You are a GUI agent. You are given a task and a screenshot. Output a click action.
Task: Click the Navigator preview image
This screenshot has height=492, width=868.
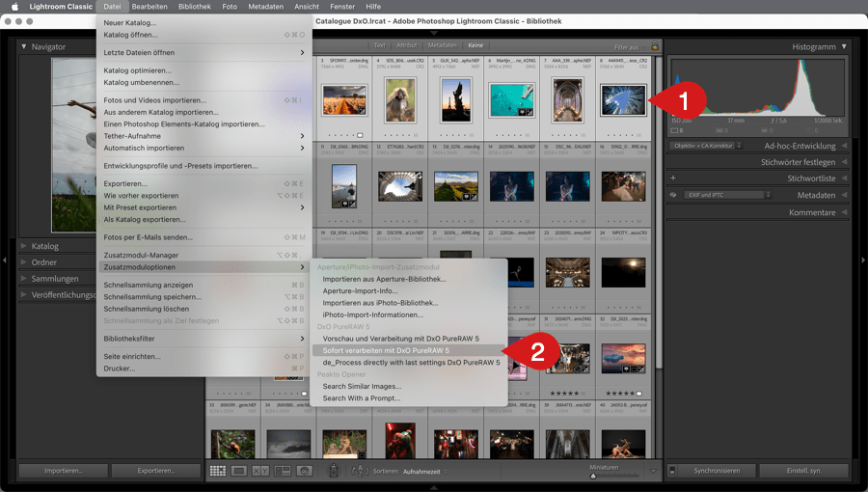pyautogui.click(x=73, y=145)
